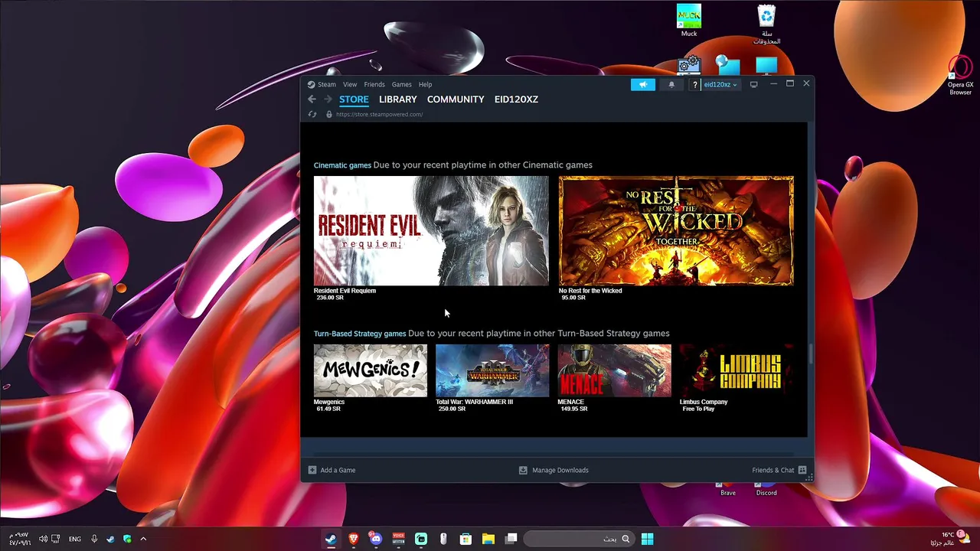Open the MENACE game capsule
Image resolution: width=980 pixels, height=551 pixels.
click(614, 370)
